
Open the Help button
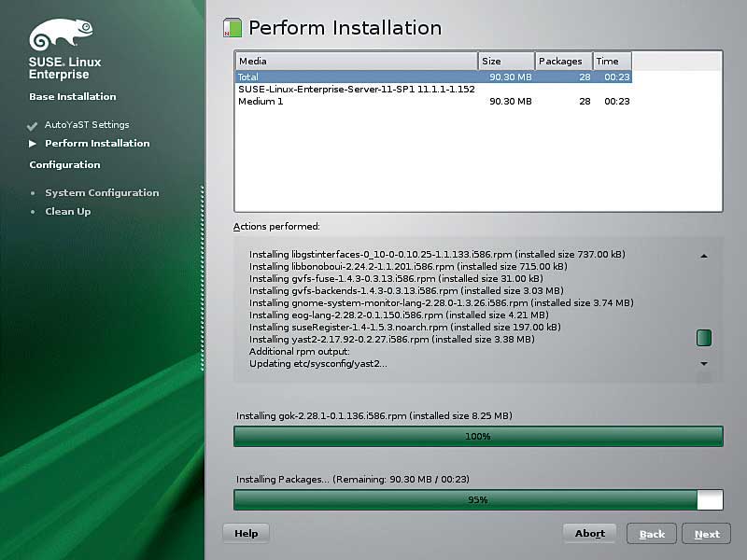[x=246, y=533]
